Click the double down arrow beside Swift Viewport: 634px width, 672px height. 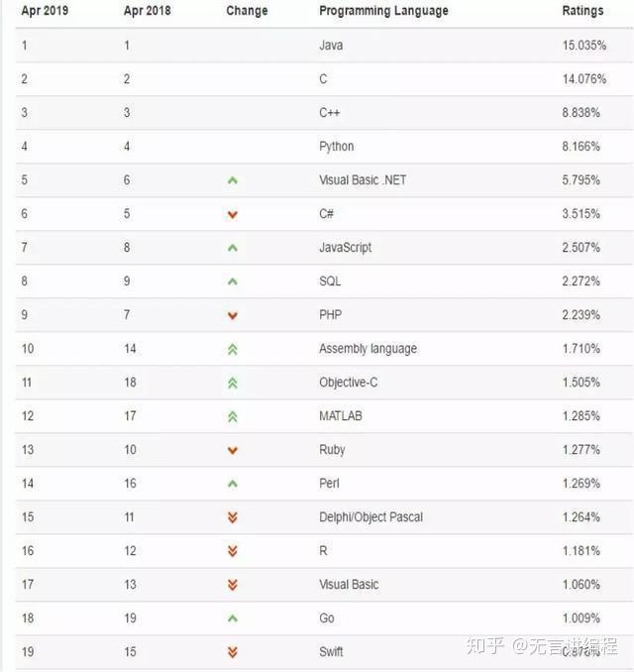click(233, 652)
